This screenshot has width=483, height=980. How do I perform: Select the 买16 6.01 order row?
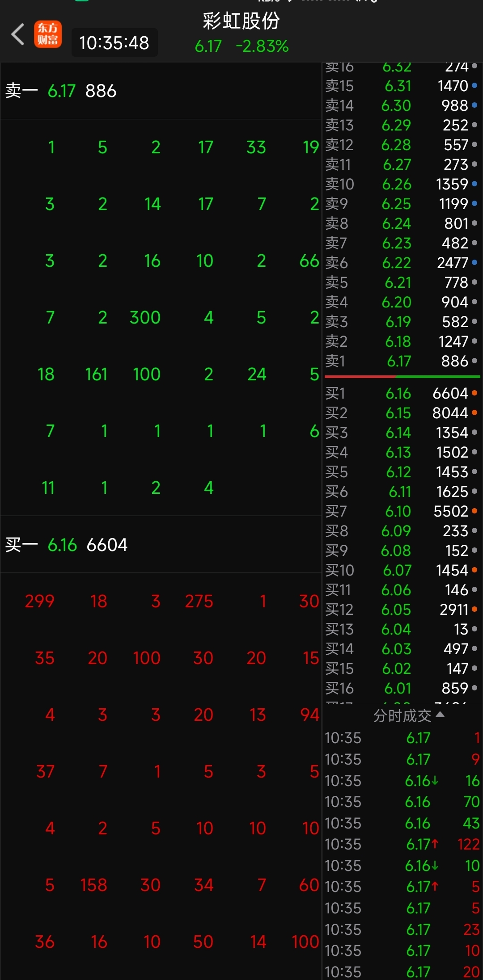(402, 688)
